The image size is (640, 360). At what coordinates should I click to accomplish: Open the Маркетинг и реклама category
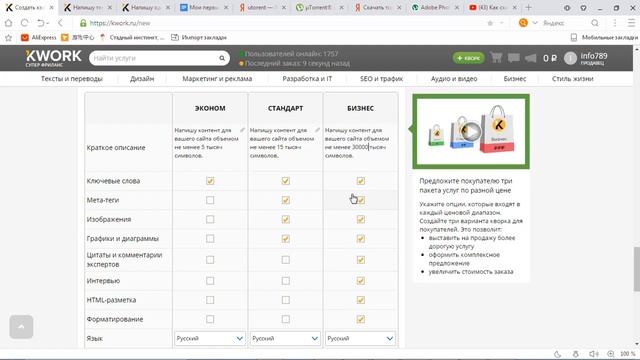point(217,79)
